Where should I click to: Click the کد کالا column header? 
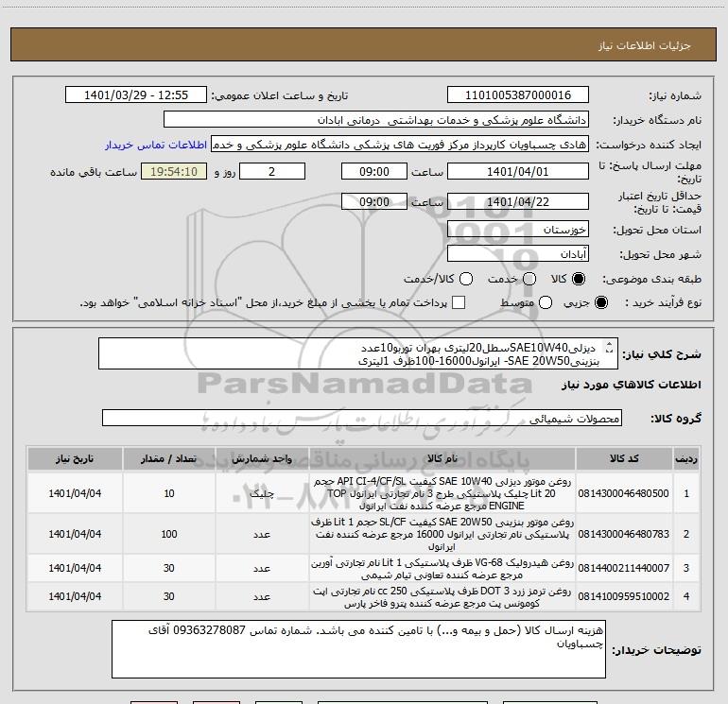(x=624, y=458)
